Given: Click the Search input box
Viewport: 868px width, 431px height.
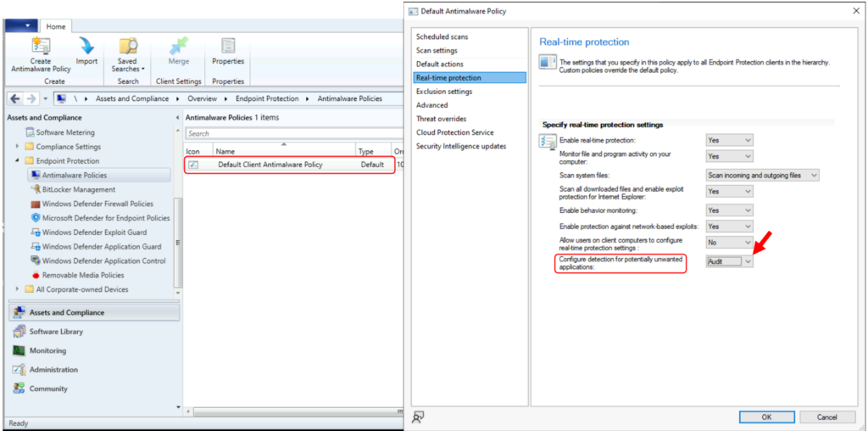Looking at the screenshot, I should click(x=293, y=133).
